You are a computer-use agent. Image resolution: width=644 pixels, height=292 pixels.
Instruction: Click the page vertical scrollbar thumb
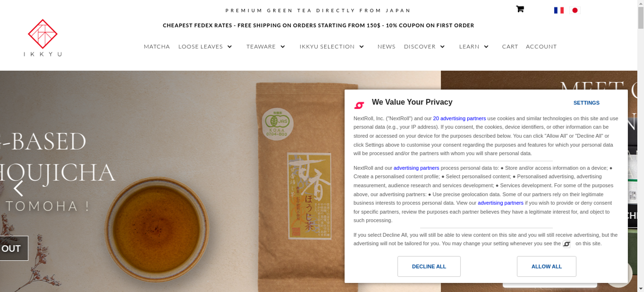(641, 18)
